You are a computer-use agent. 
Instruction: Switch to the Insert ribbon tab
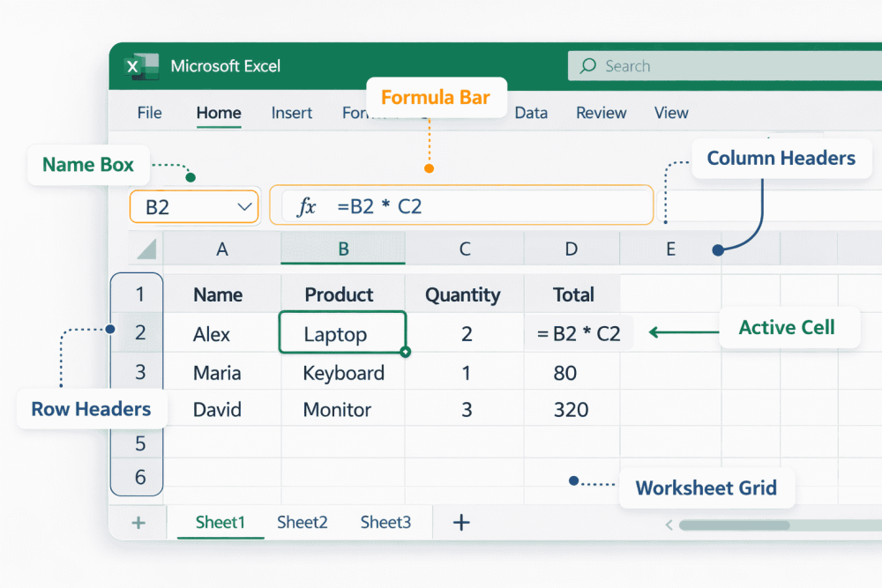pos(292,113)
